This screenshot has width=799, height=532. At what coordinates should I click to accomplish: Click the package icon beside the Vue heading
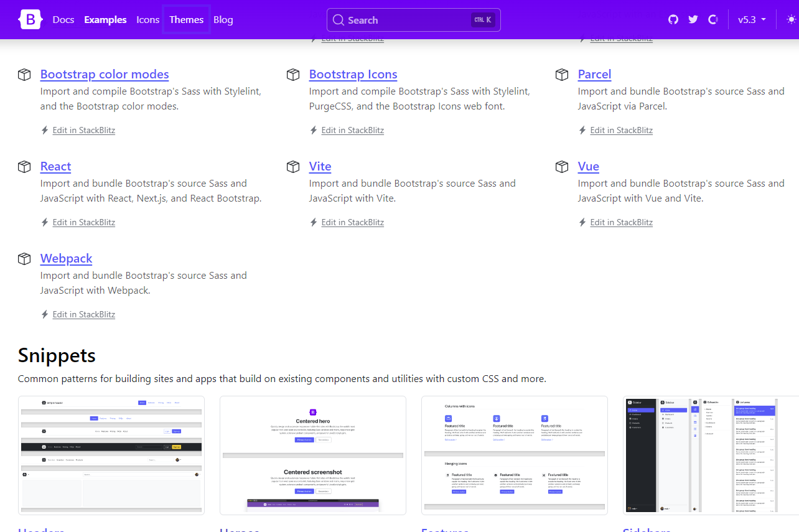562,166
